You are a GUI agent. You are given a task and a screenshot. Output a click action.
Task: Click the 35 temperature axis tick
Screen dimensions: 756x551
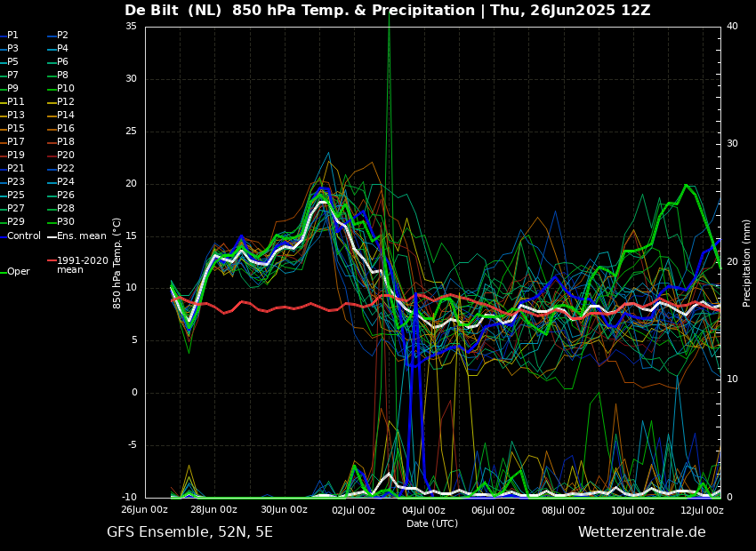point(131,27)
